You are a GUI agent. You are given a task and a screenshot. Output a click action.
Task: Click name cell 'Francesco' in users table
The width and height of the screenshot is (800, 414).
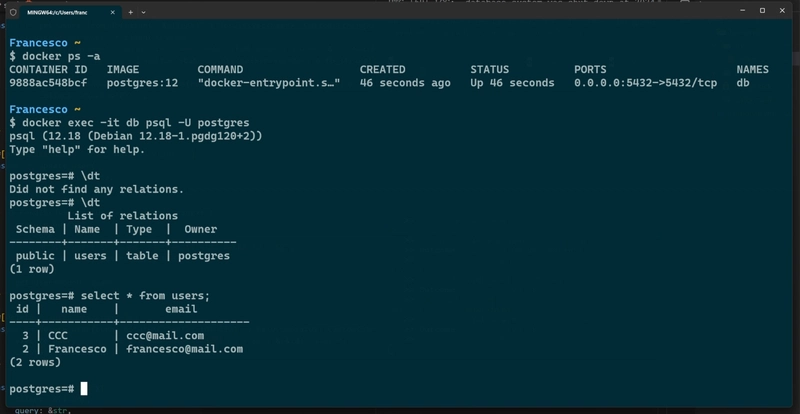(x=77, y=349)
